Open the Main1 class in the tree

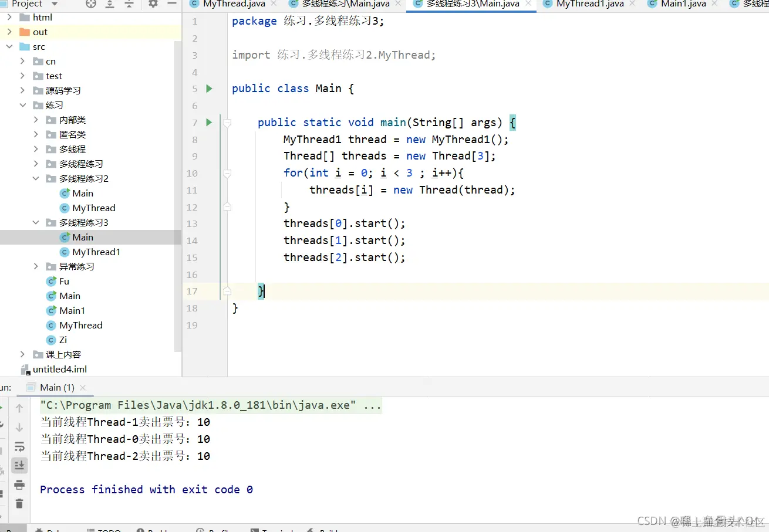(x=72, y=310)
